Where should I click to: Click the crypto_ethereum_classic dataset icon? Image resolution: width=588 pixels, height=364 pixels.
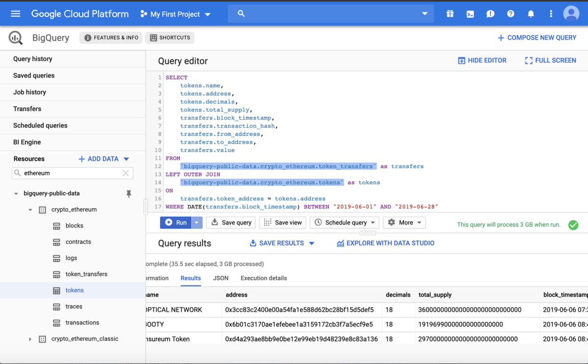point(43,339)
